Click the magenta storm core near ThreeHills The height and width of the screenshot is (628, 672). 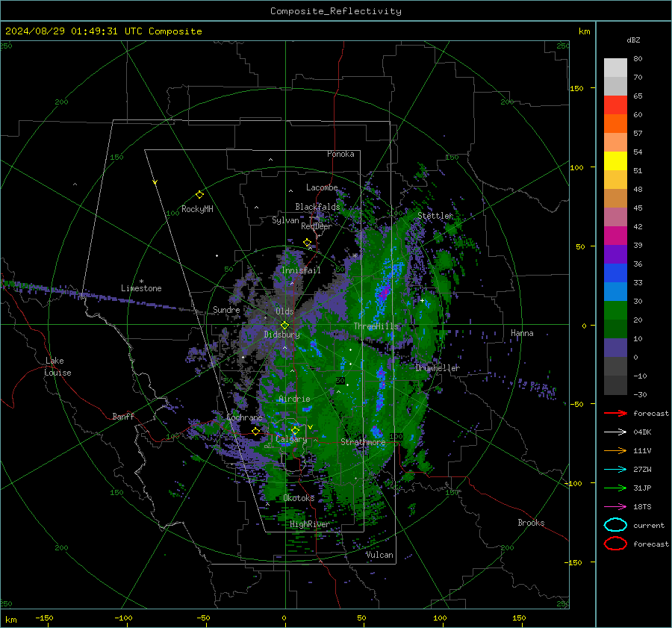(x=384, y=292)
